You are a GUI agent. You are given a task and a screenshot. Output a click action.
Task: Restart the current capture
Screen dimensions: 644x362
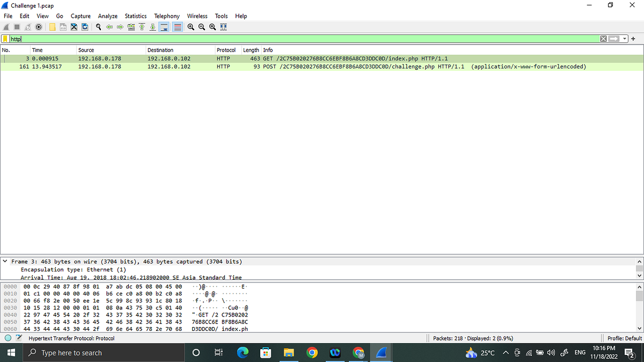28,27
